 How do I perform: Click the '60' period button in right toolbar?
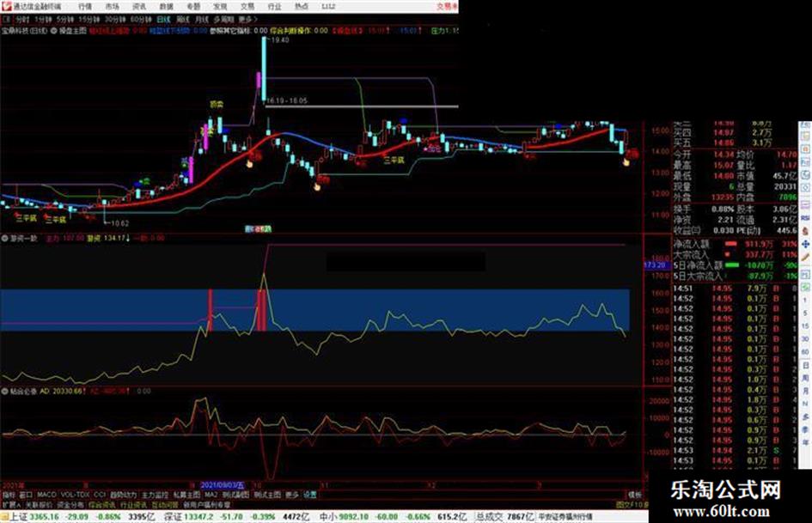pos(805,352)
